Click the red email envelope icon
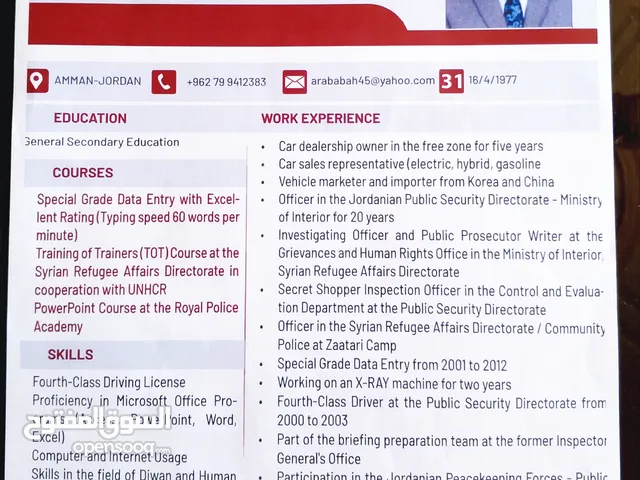The height and width of the screenshot is (480, 640). tap(294, 82)
